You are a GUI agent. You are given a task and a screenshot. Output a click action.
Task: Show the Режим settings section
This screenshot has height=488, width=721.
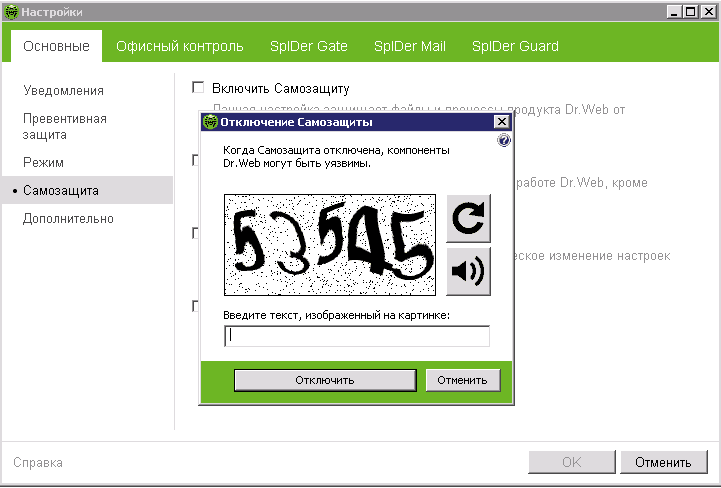click(x=43, y=162)
